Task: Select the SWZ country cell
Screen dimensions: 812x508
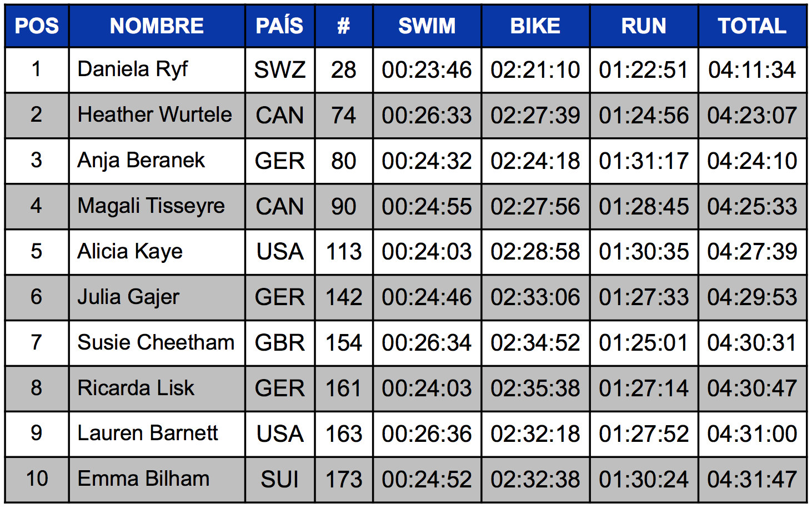Action: (279, 69)
